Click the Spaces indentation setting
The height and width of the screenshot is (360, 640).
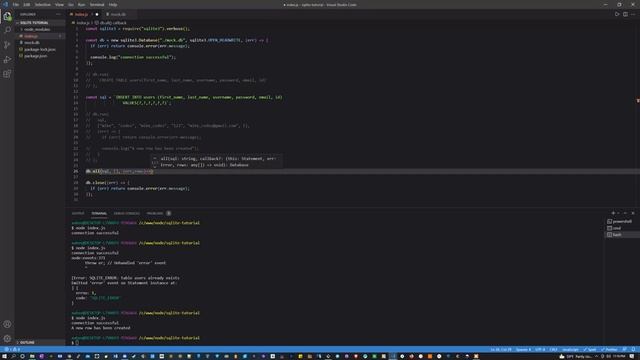(523, 349)
